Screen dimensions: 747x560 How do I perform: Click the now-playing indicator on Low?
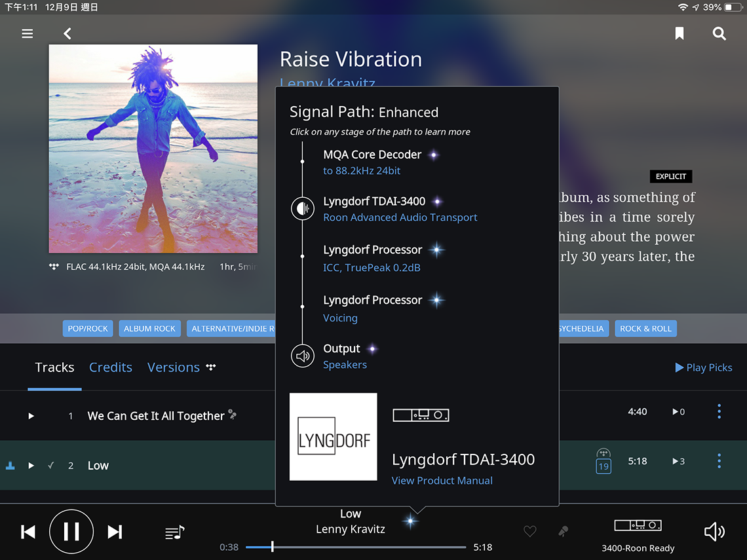point(10,466)
